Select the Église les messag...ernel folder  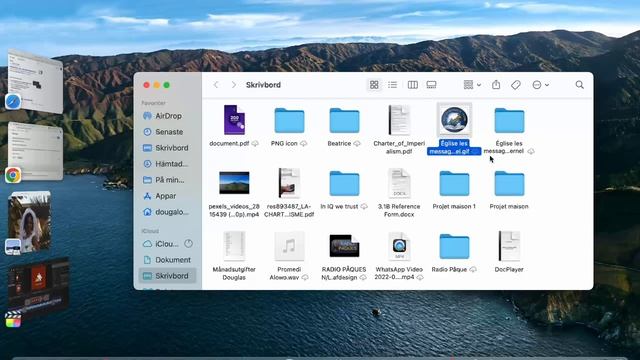(x=509, y=120)
